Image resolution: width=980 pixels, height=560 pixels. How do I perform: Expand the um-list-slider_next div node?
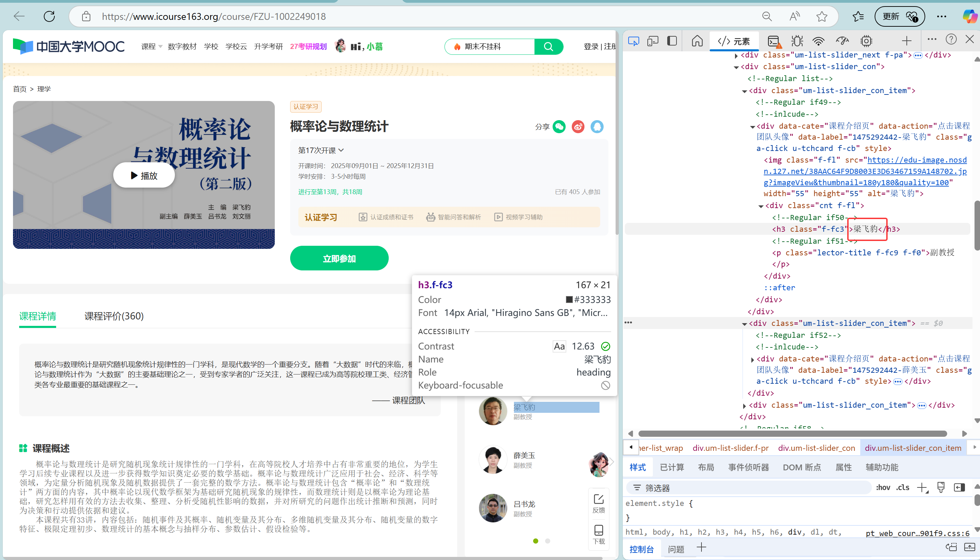[736, 56]
